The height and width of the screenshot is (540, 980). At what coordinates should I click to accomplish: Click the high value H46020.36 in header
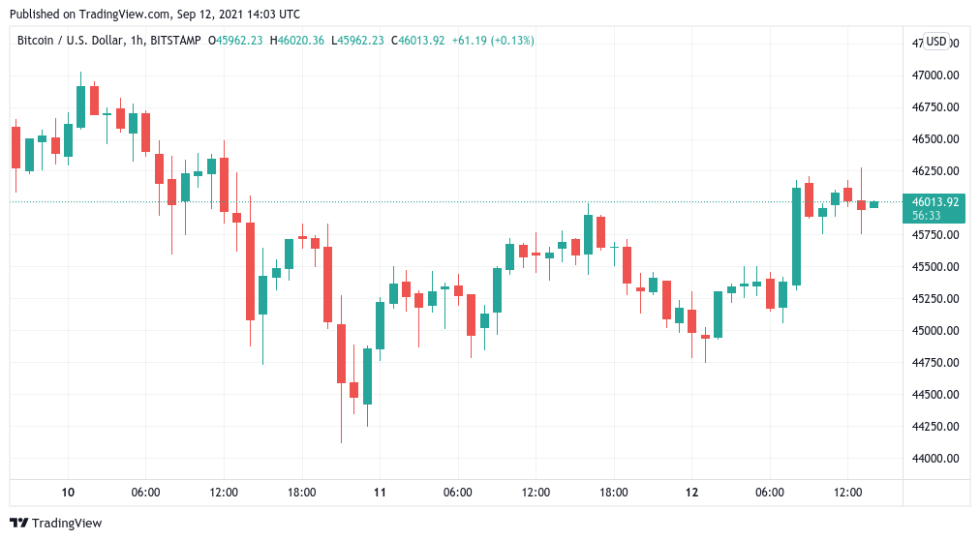click(x=297, y=41)
